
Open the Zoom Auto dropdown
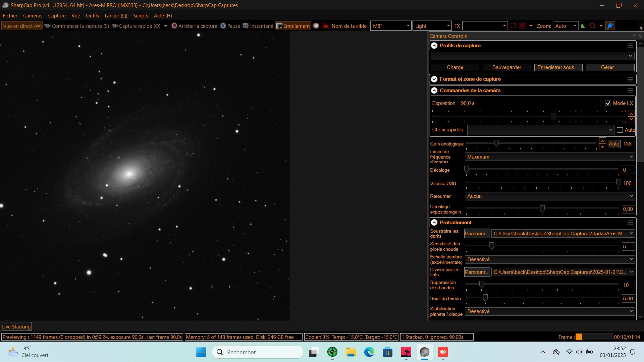click(x=575, y=26)
